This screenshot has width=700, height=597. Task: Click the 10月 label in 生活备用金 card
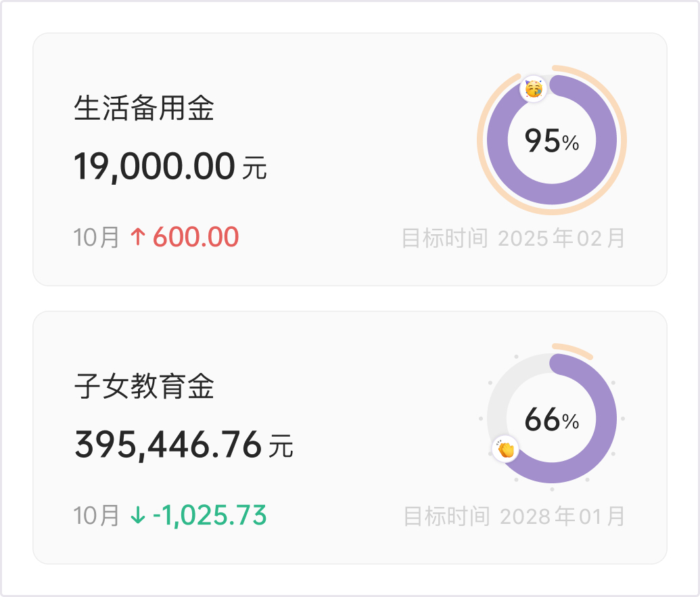coord(96,238)
